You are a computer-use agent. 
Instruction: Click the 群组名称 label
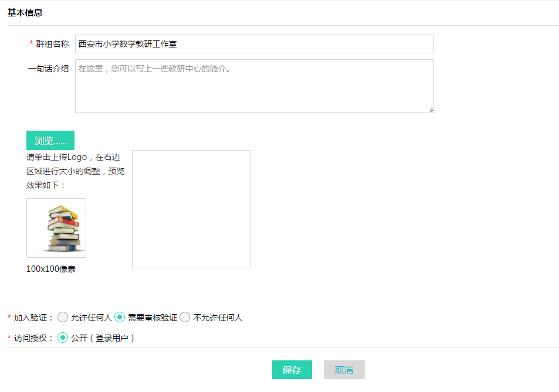(52, 44)
